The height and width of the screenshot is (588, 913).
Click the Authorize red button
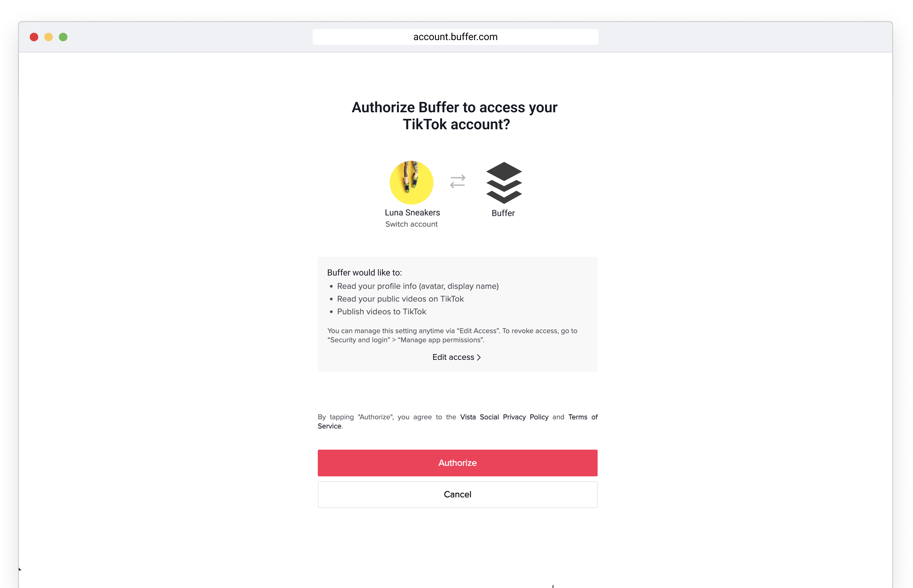[457, 463]
